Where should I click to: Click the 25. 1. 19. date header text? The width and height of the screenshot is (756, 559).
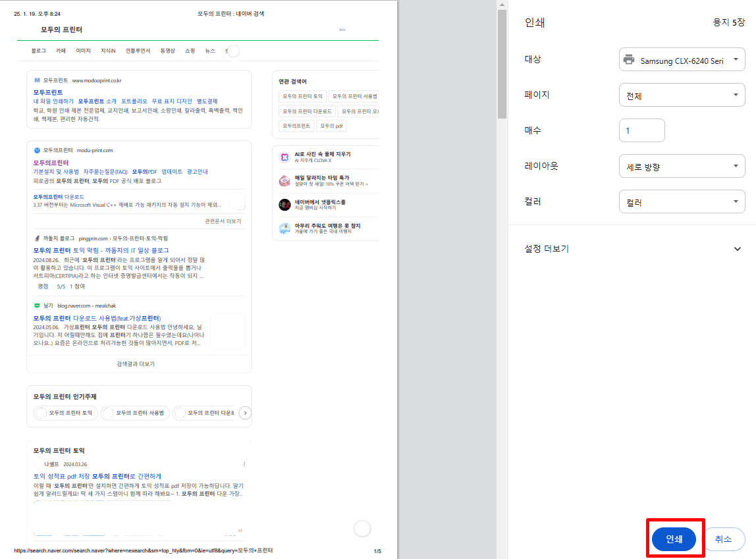37,13
